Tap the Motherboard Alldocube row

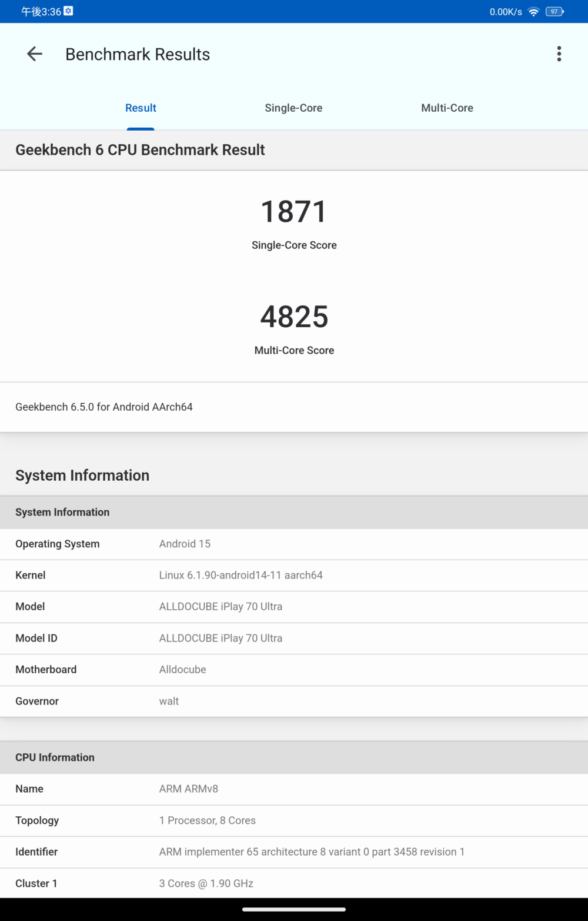coord(294,670)
